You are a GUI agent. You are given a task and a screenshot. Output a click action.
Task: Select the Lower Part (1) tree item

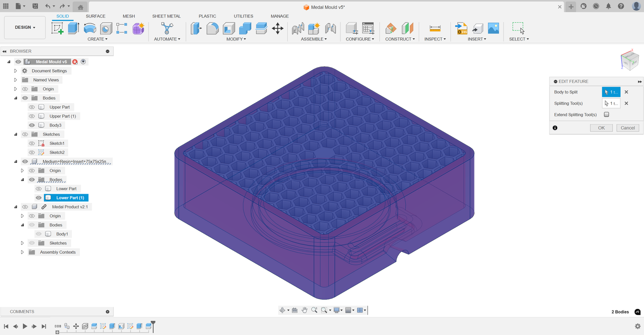(x=66, y=198)
